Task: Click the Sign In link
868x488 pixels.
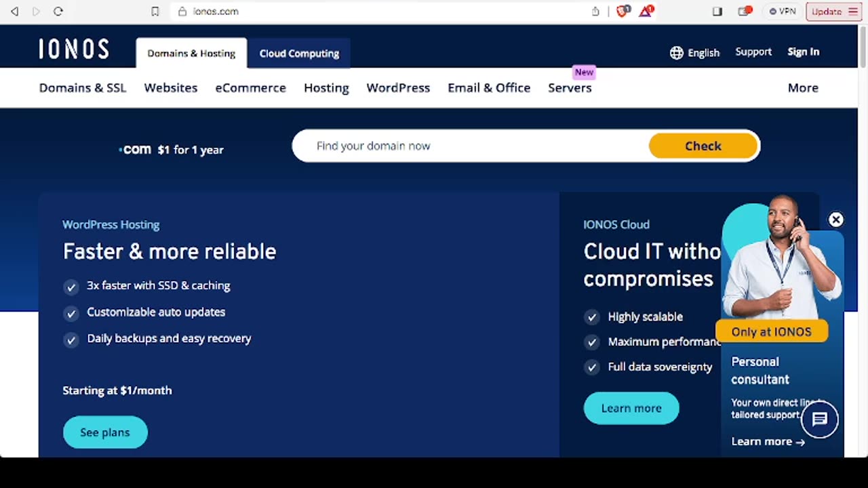Action: click(803, 52)
